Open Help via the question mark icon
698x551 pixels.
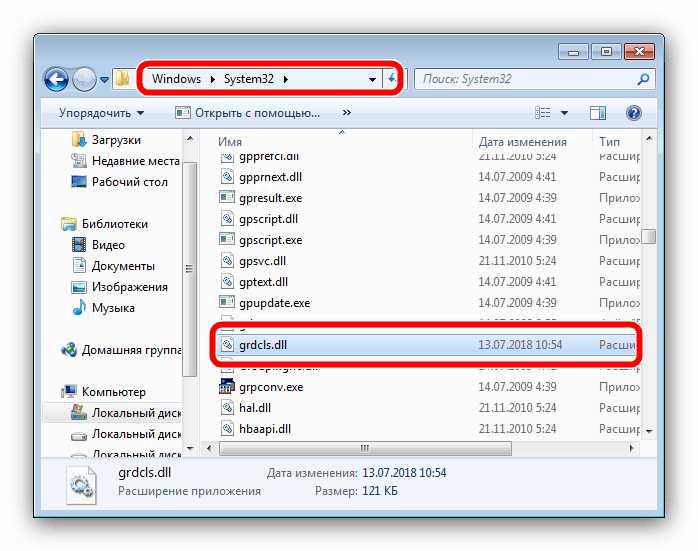coord(633,113)
